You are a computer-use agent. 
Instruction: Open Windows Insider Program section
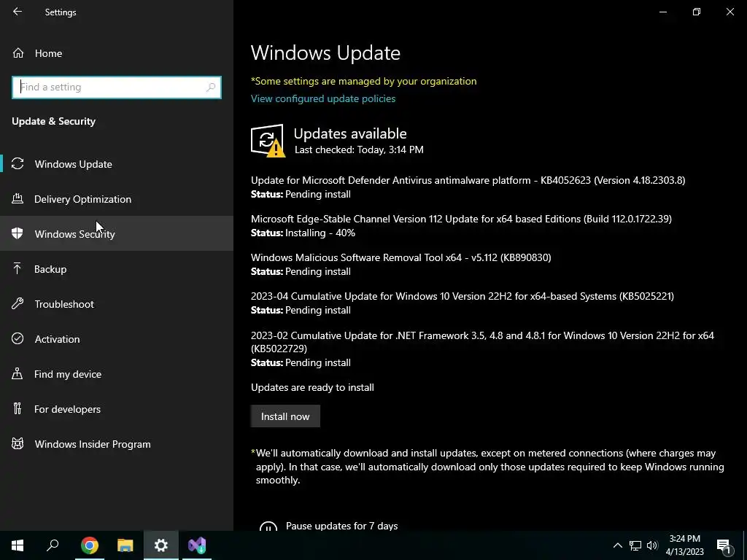117,444
